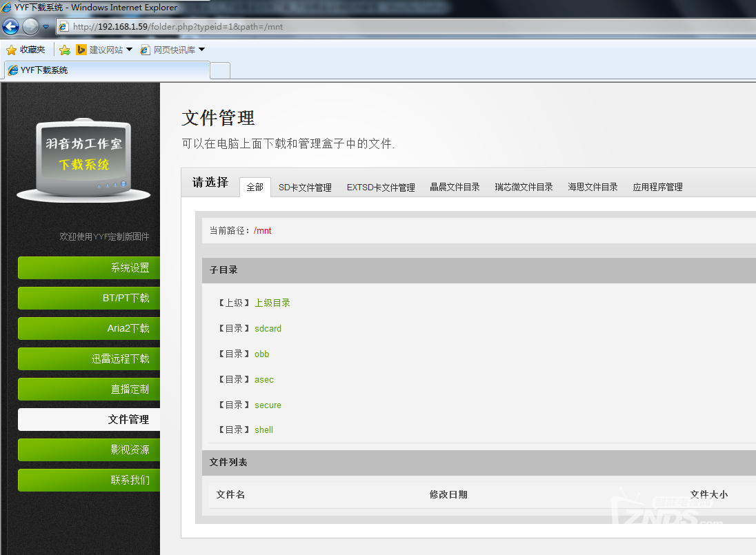Image resolution: width=756 pixels, height=555 pixels.
Task: Switch to 晶晨文件目录 tab
Action: point(455,187)
